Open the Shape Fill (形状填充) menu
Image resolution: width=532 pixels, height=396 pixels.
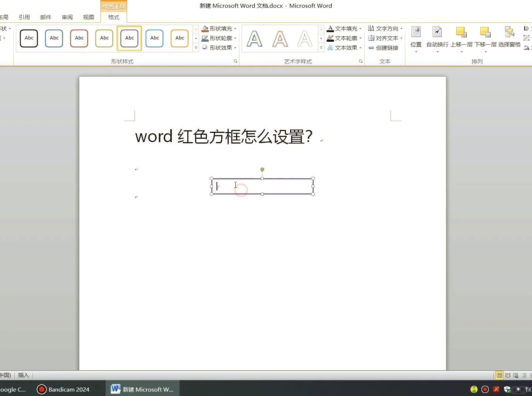point(219,28)
